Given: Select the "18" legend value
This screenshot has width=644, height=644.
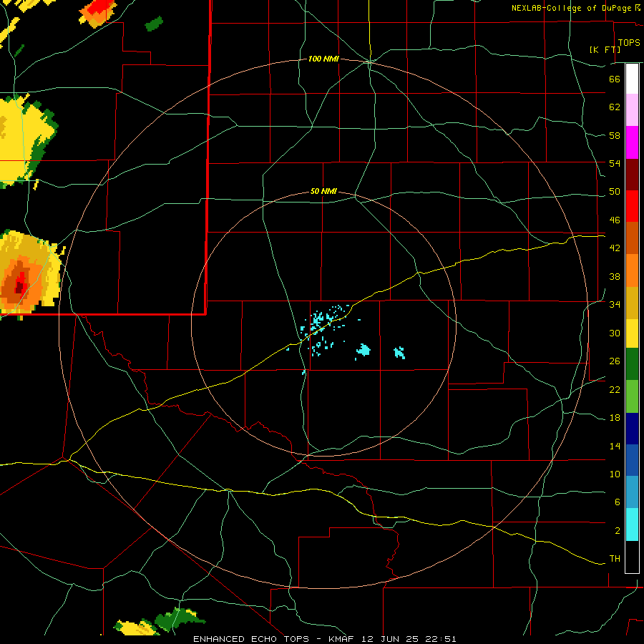Looking at the screenshot, I should [x=615, y=418].
